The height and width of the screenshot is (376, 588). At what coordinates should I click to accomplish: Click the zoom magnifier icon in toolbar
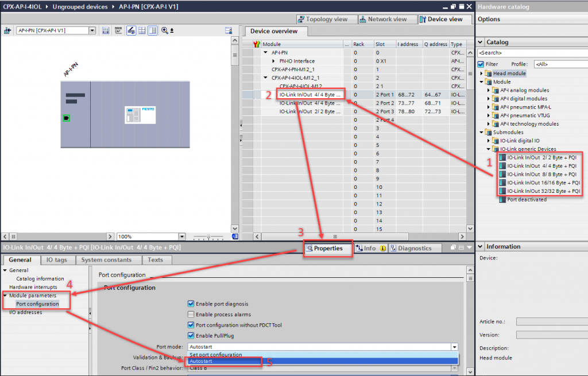click(x=165, y=31)
